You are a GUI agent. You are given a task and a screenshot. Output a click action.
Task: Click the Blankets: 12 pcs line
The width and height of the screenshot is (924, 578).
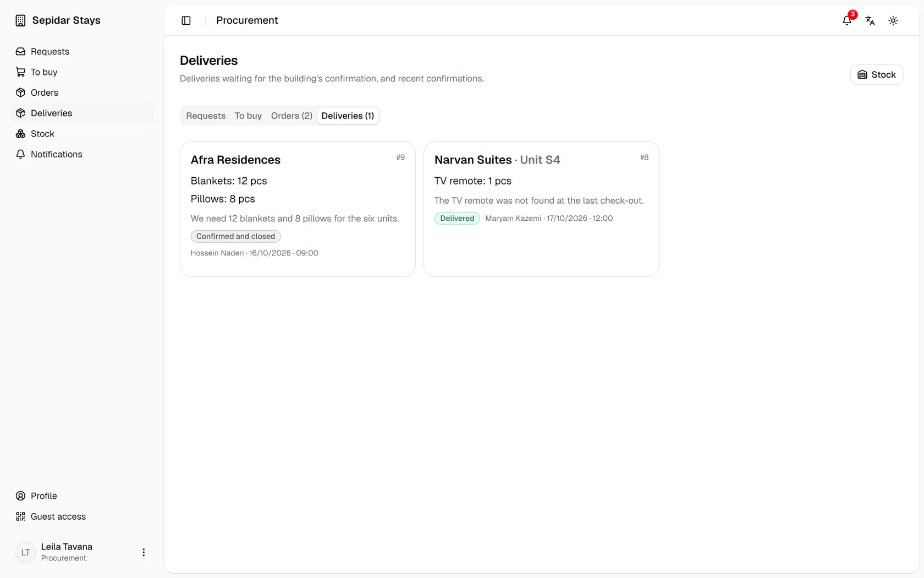point(229,181)
